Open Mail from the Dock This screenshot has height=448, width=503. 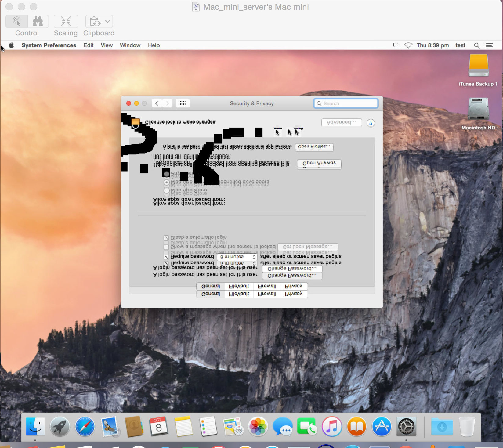(x=110, y=426)
